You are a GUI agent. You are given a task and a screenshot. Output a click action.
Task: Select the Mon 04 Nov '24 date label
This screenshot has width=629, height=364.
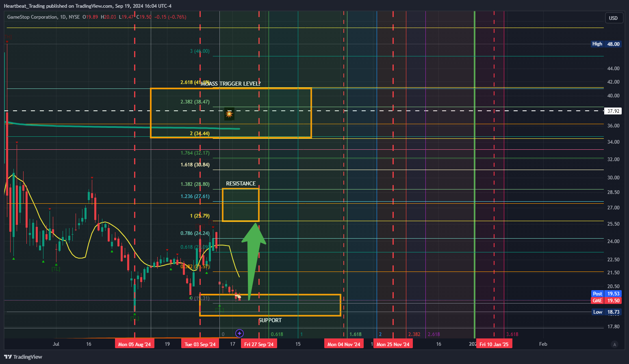(x=344, y=344)
